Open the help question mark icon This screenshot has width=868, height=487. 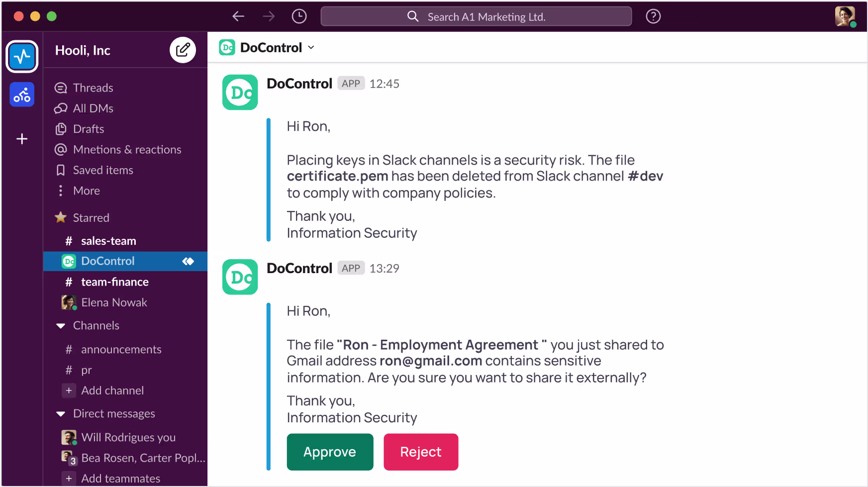coord(653,16)
